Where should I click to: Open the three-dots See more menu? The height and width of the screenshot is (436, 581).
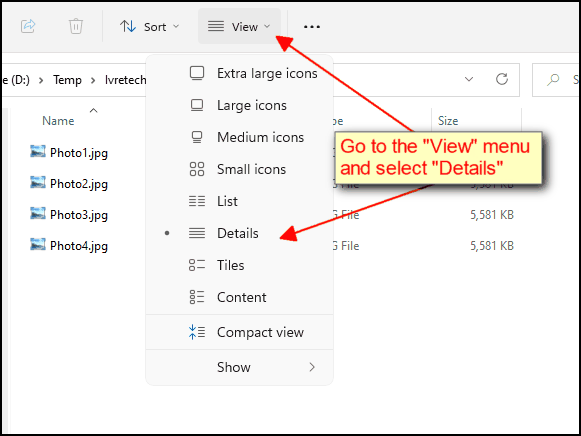[312, 27]
